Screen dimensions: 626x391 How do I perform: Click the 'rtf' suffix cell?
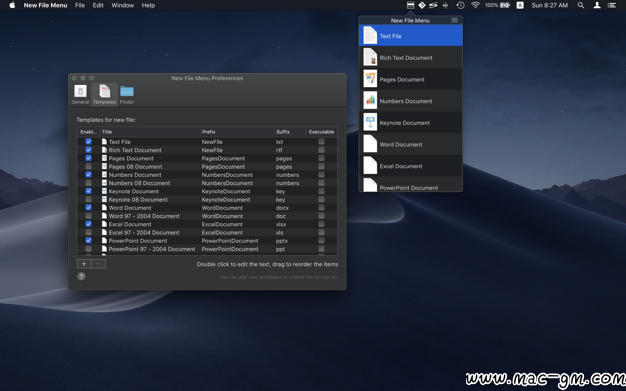click(279, 150)
